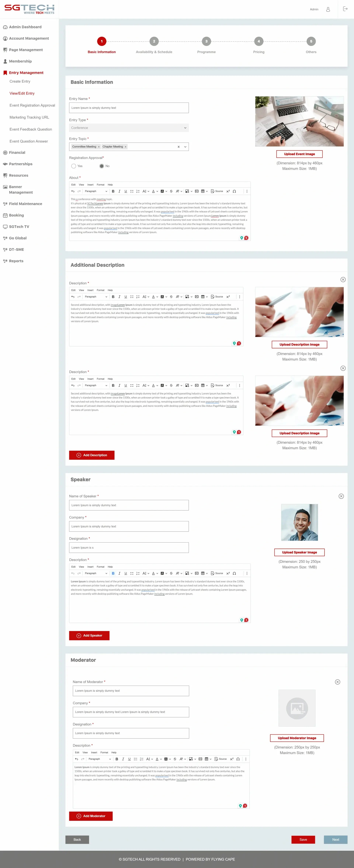Select the Yes registration approval option

[74, 166]
